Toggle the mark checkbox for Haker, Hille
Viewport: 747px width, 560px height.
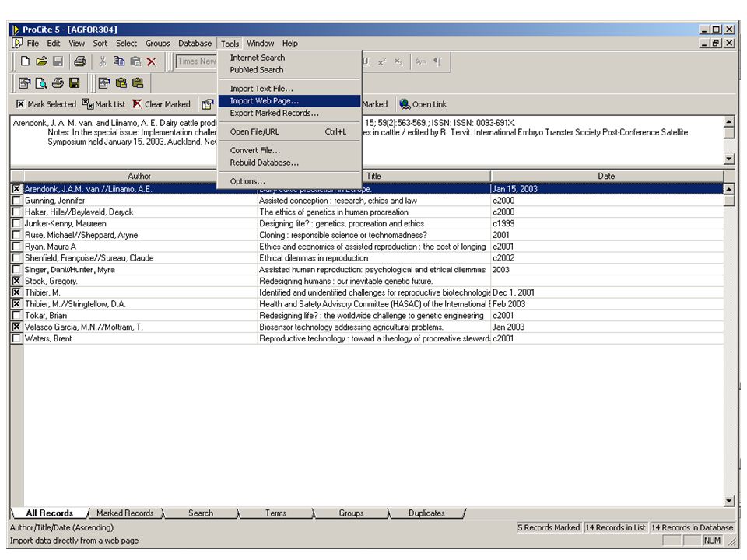(x=16, y=212)
